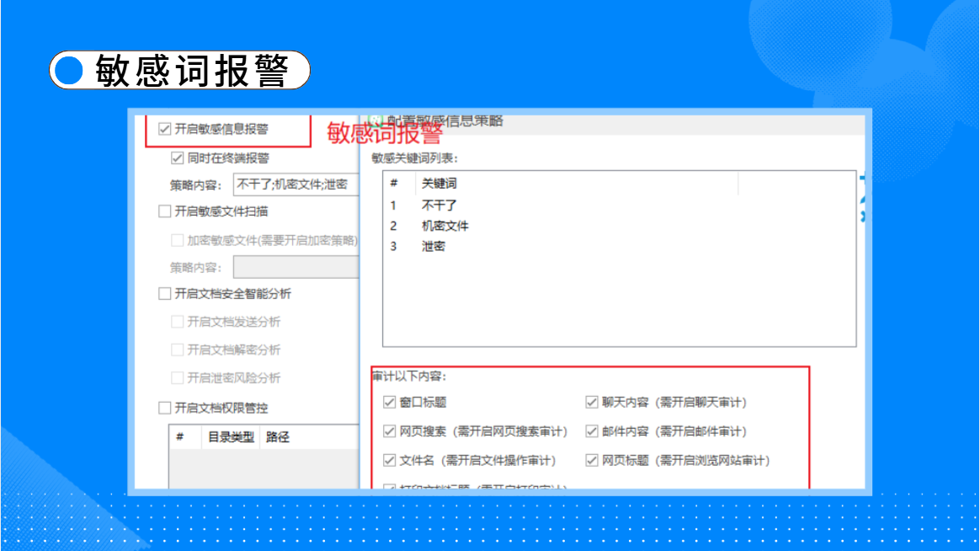
Task: Select keyword row 机密文件
Action: pos(619,226)
